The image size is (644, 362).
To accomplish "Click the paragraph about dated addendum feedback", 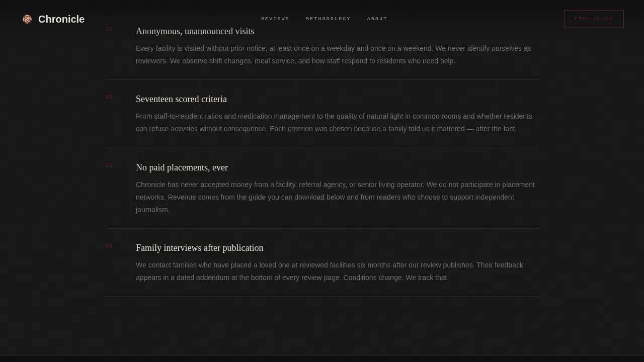I will pos(330,271).
